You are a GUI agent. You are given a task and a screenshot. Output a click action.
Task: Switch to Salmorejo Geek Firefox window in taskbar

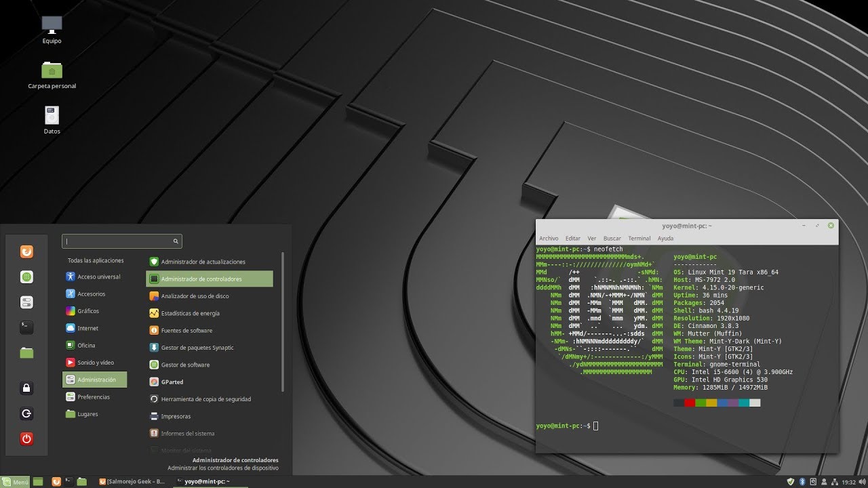click(x=132, y=482)
